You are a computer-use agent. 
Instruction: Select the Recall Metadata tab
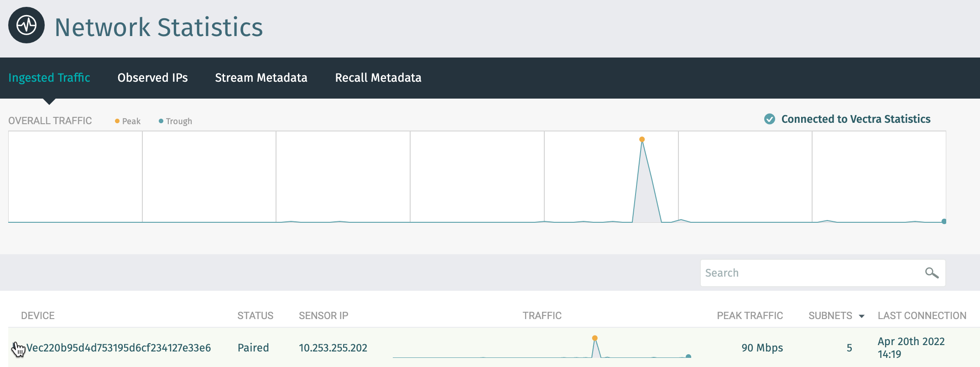click(378, 78)
